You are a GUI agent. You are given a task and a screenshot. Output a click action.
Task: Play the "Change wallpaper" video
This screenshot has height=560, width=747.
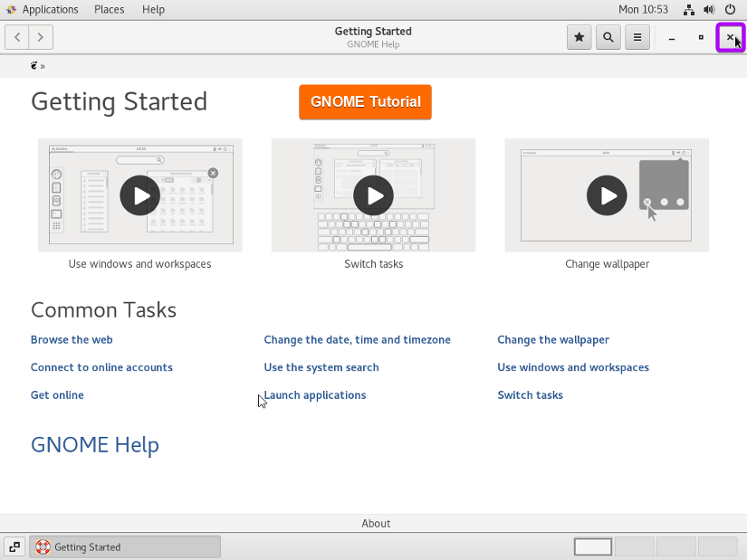[607, 195]
